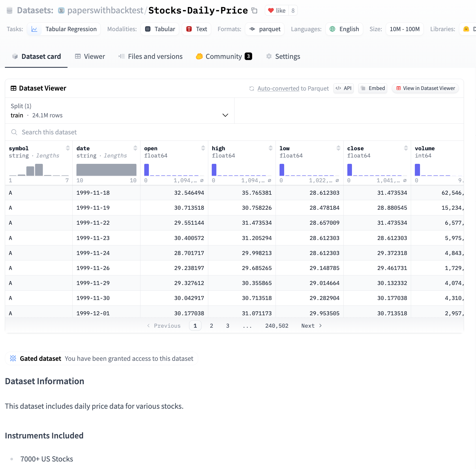The height and width of the screenshot is (469, 476).
Task: Go to Next page of rows
Action: 311,326
